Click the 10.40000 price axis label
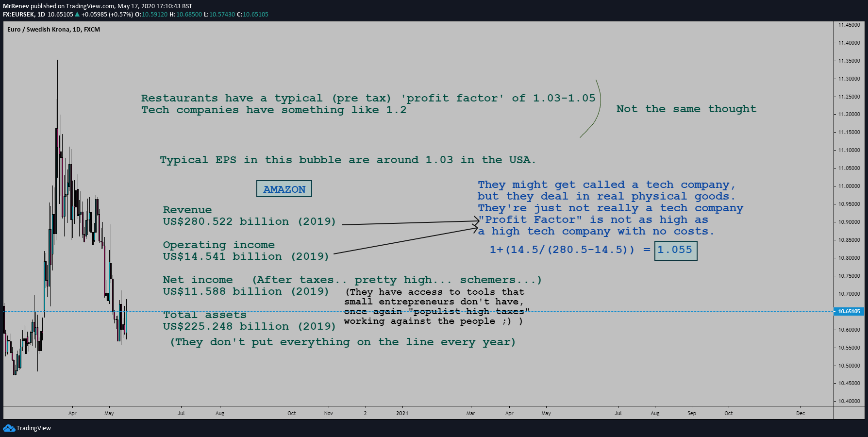The image size is (868, 437). (849, 401)
